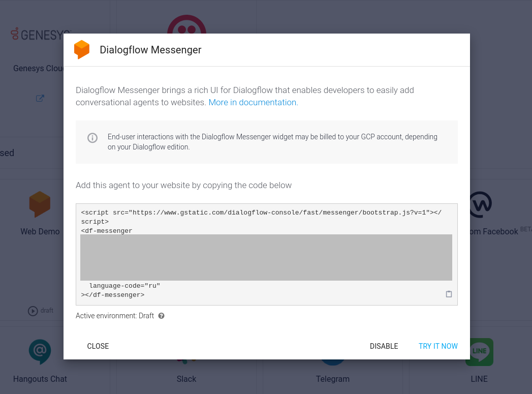Click the orange Dialogflow Messenger logo
This screenshot has height=394, width=532.
click(x=82, y=49)
